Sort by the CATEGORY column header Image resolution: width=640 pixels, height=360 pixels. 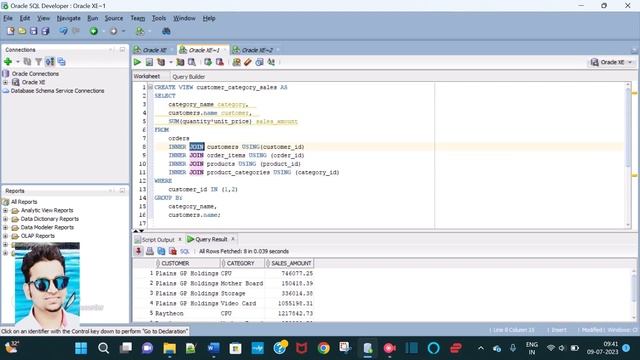pyautogui.click(x=242, y=263)
